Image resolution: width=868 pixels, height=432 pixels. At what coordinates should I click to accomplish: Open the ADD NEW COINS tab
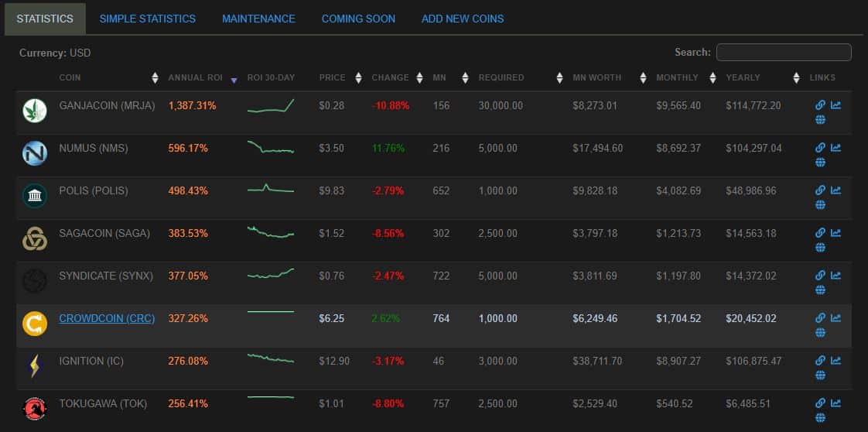point(463,19)
